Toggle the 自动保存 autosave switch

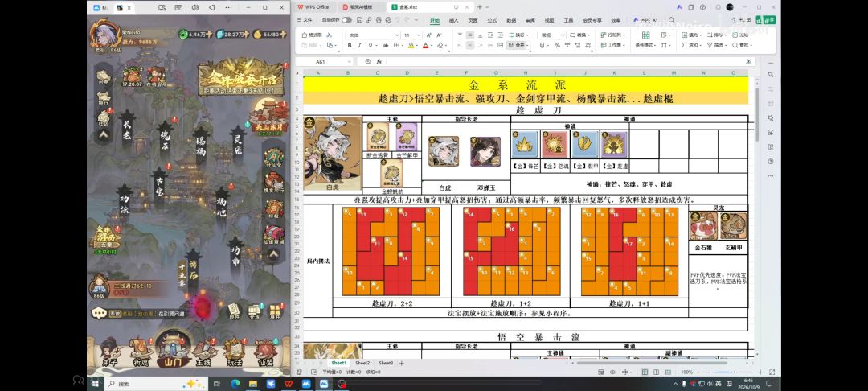[x=346, y=20]
